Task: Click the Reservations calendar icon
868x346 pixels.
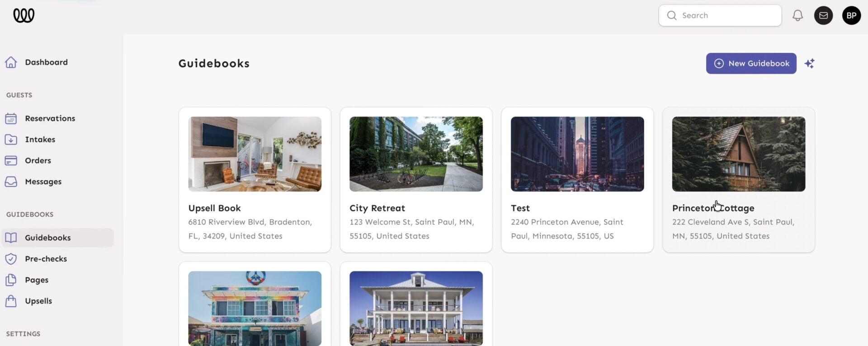Action: click(11, 118)
